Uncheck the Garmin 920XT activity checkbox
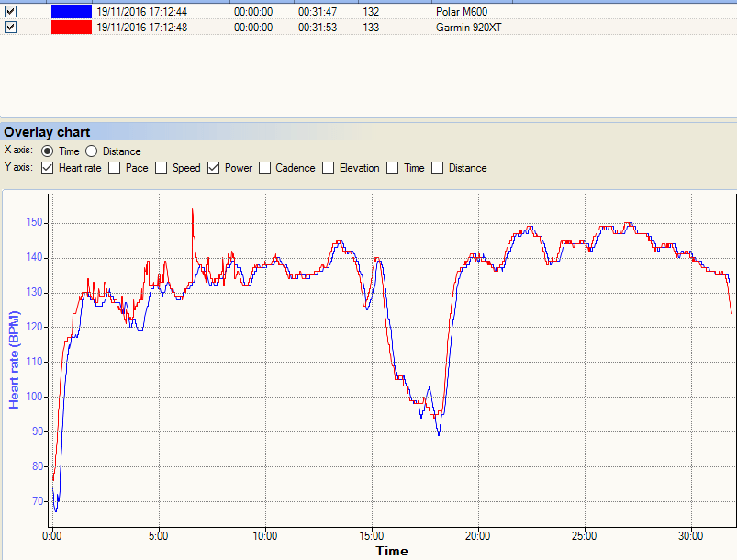Image resolution: width=737 pixels, height=560 pixels. pos(10,27)
